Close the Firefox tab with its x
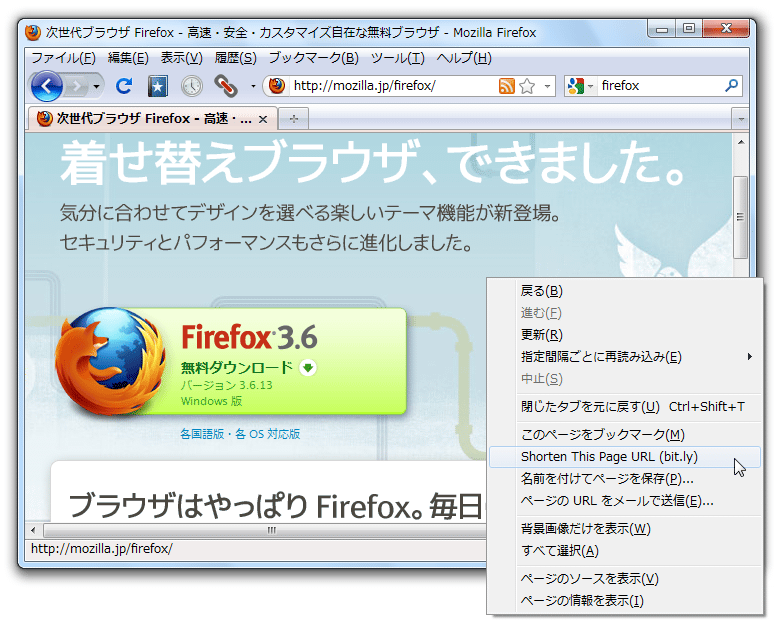Image resolution: width=778 pixels, height=625 pixels. (x=263, y=120)
